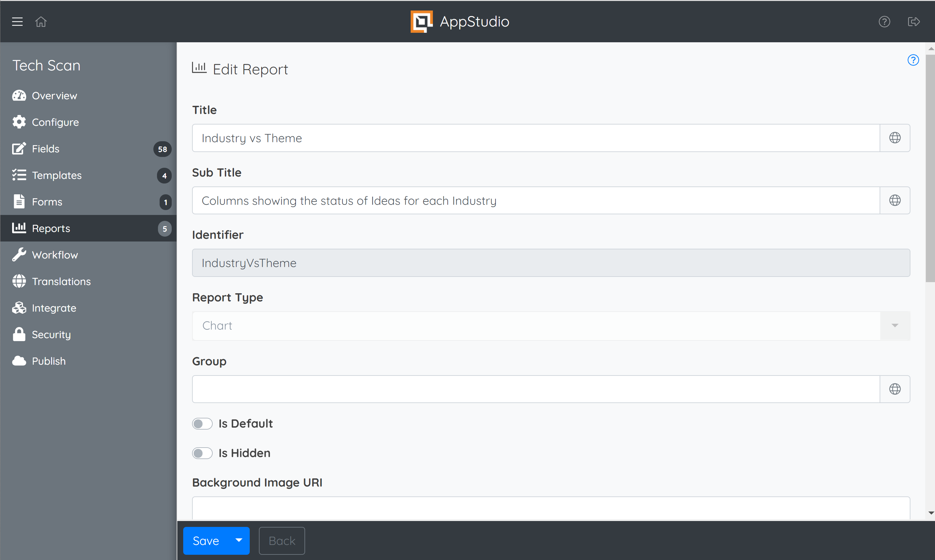
Task: Click the Workflow wrench icon
Action: click(x=19, y=255)
